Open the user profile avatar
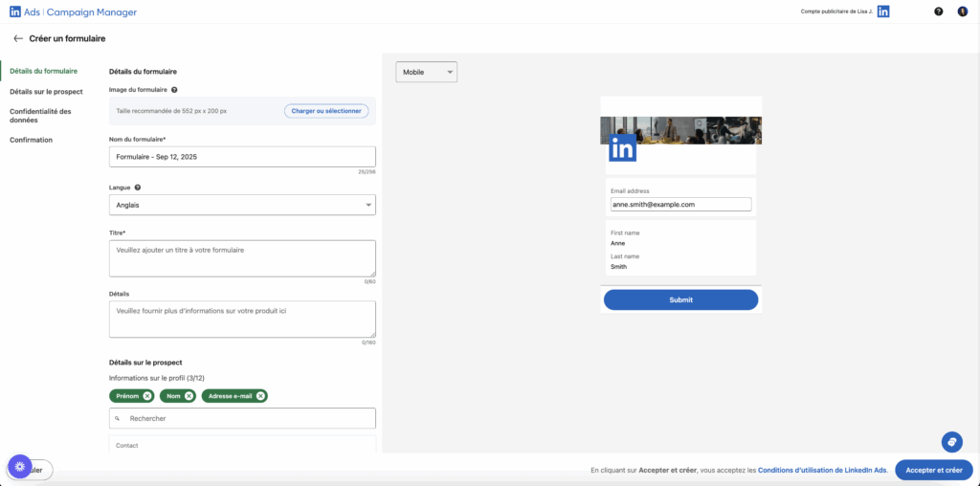The image size is (980, 486). pyautogui.click(x=963, y=11)
